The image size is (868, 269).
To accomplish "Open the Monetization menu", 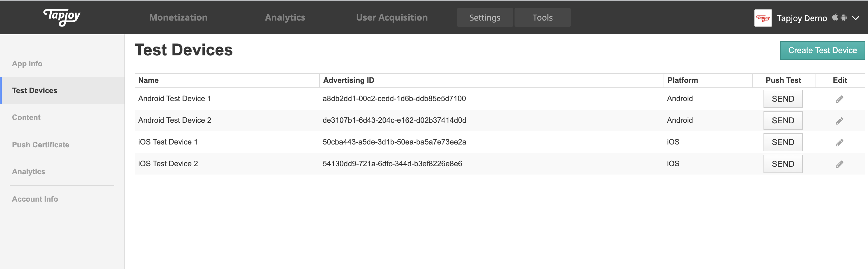I will (x=178, y=17).
